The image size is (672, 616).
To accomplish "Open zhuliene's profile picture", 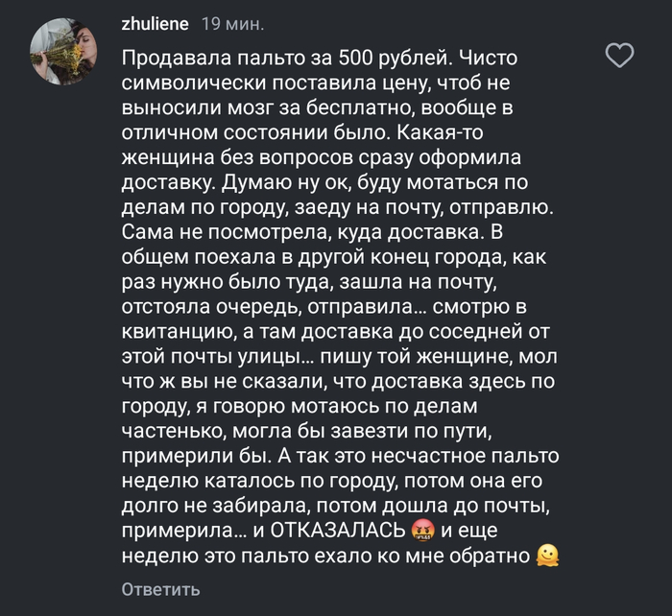I will point(63,48).
